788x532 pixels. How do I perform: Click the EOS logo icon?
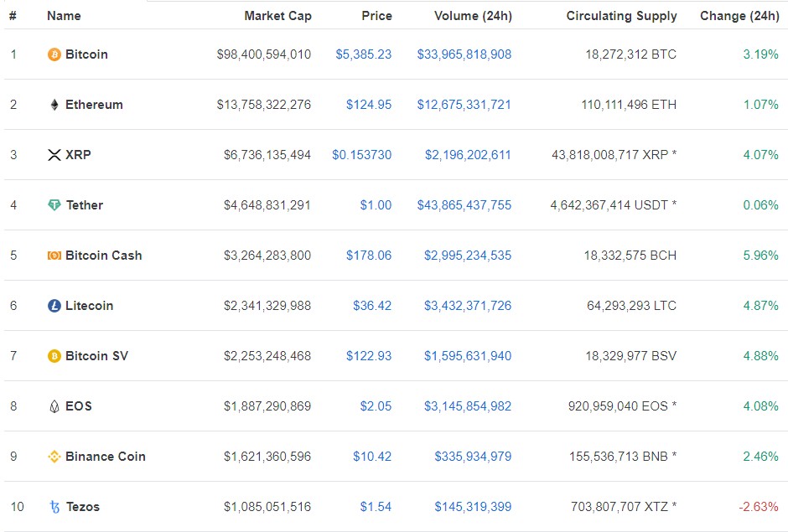[54, 405]
